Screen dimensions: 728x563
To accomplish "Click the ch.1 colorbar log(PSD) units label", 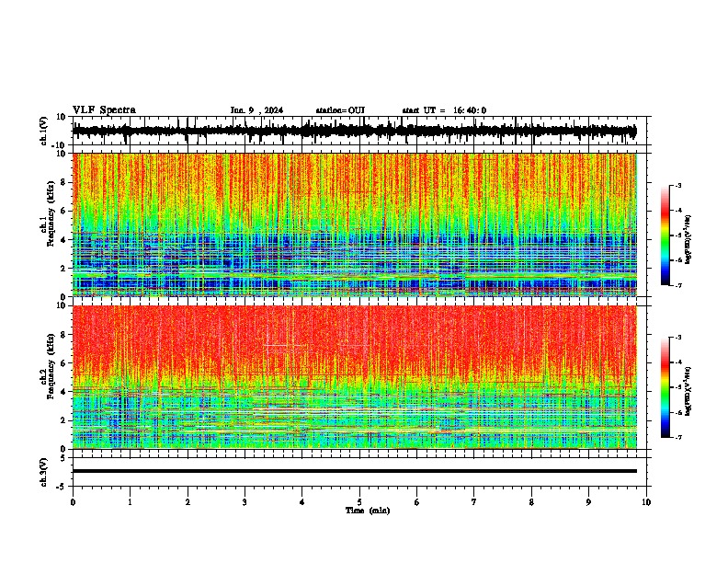I will (x=688, y=240).
